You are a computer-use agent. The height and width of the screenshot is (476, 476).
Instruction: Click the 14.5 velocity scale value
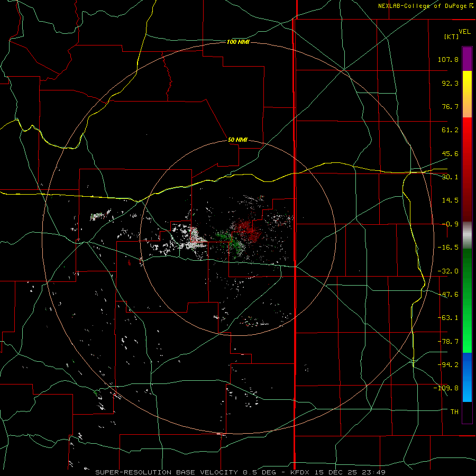[x=450, y=200]
